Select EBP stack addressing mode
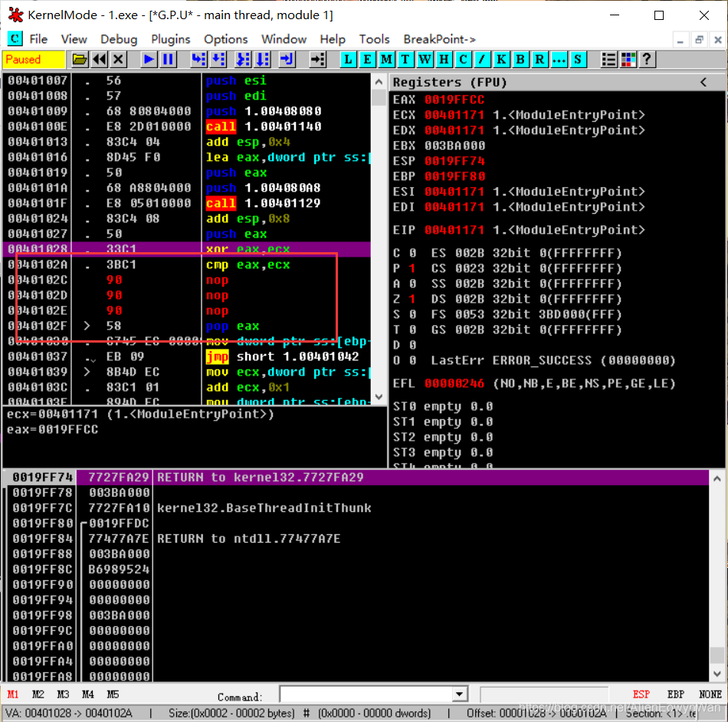Viewport: 728px width, 722px height. click(676, 694)
